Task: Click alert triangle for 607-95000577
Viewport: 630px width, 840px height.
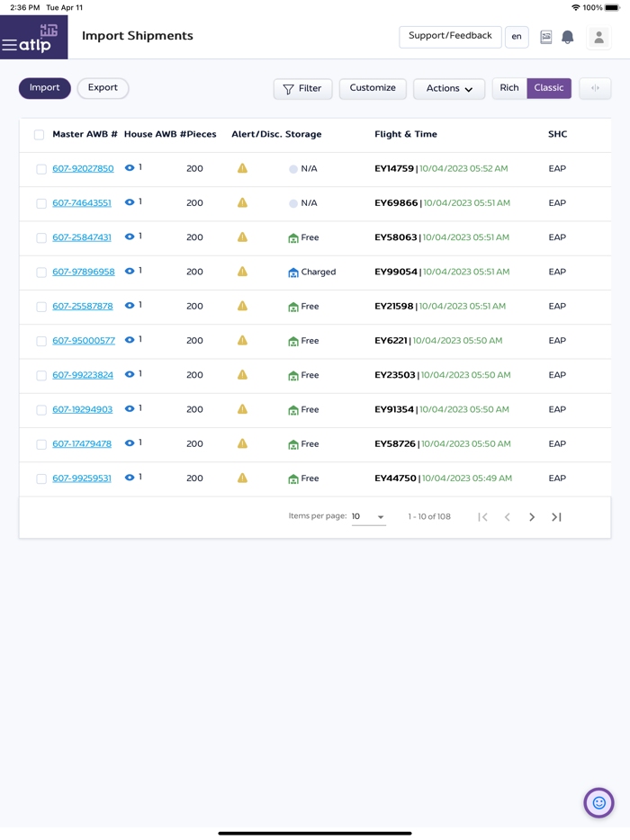Action: tap(242, 340)
